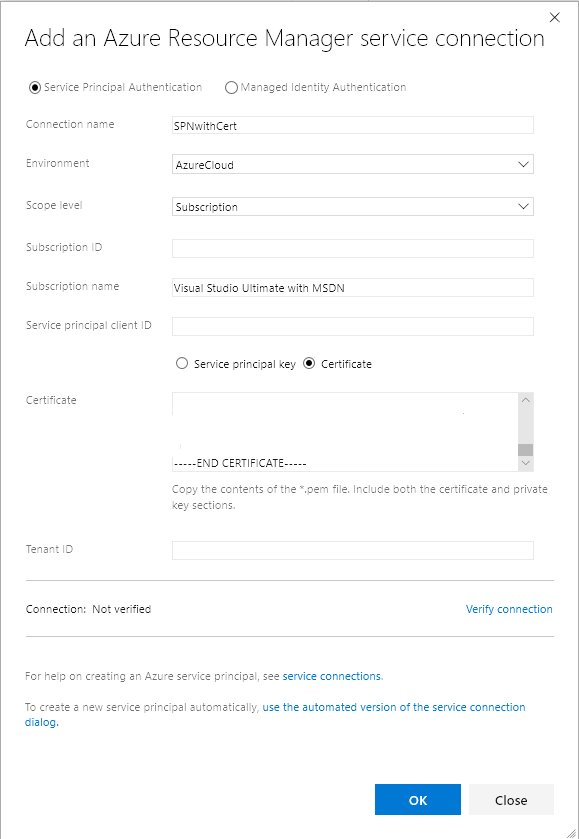579x839 pixels.
Task: Dismiss dialog with the X icon
Action: [555, 17]
